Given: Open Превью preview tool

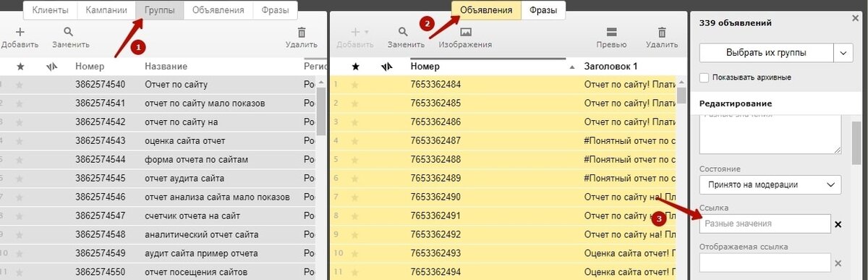Looking at the screenshot, I should pos(611,38).
